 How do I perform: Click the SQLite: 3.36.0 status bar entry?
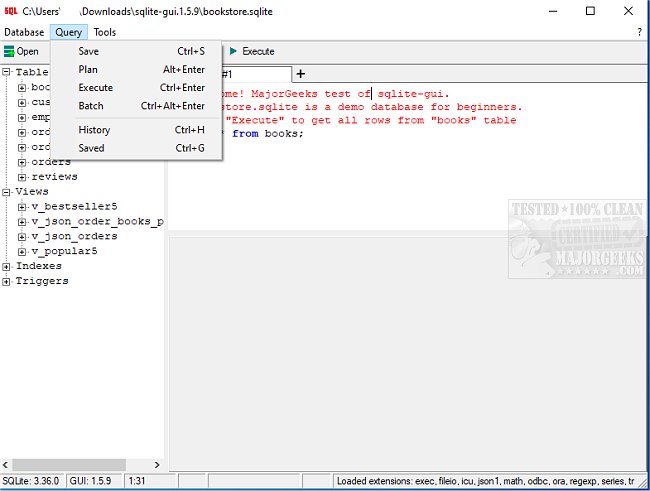(32, 481)
